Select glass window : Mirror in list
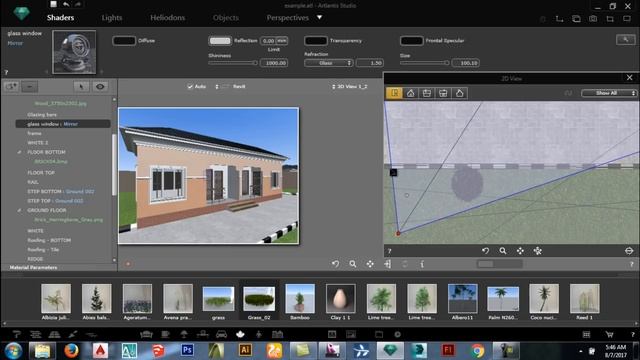This screenshot has height=360, width=640. click(63, 124)
